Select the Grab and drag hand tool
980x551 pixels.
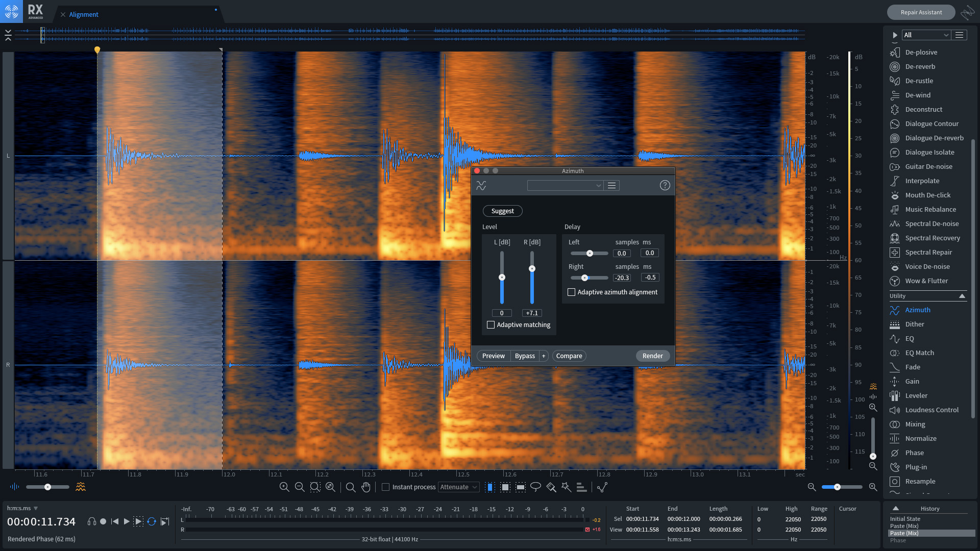click(366, 487)
